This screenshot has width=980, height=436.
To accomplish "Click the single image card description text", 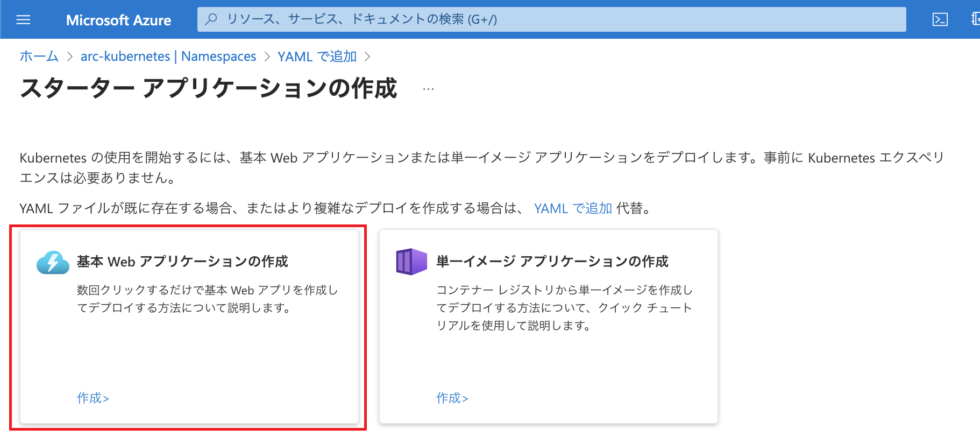I will pos(565,307).
